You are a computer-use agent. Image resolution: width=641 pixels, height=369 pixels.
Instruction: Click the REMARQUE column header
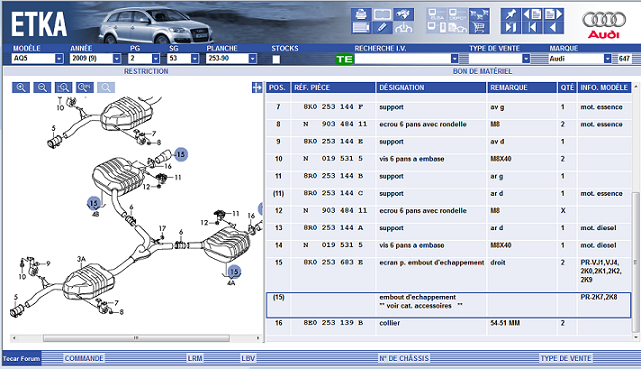coord(522,87)
